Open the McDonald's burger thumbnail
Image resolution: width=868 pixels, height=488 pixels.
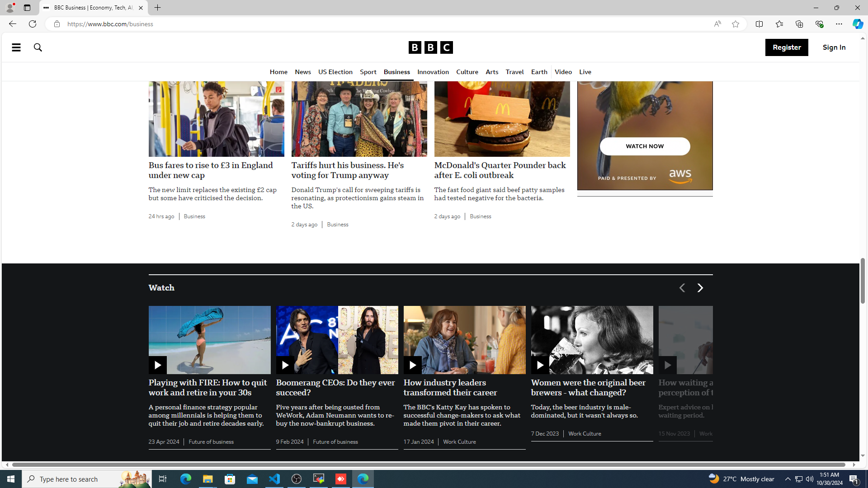pyautogui.click(x=502, y=119)
